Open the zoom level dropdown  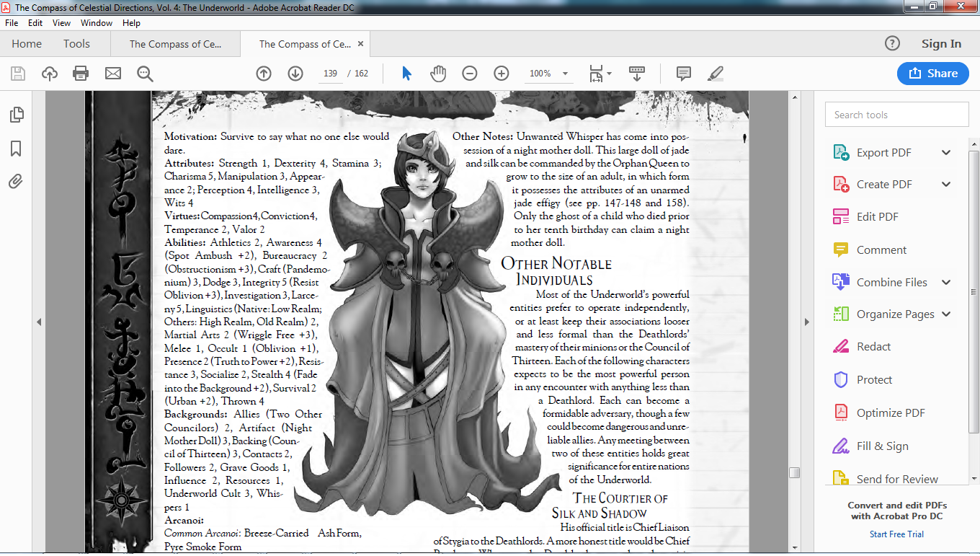click(x=565, y=74)
